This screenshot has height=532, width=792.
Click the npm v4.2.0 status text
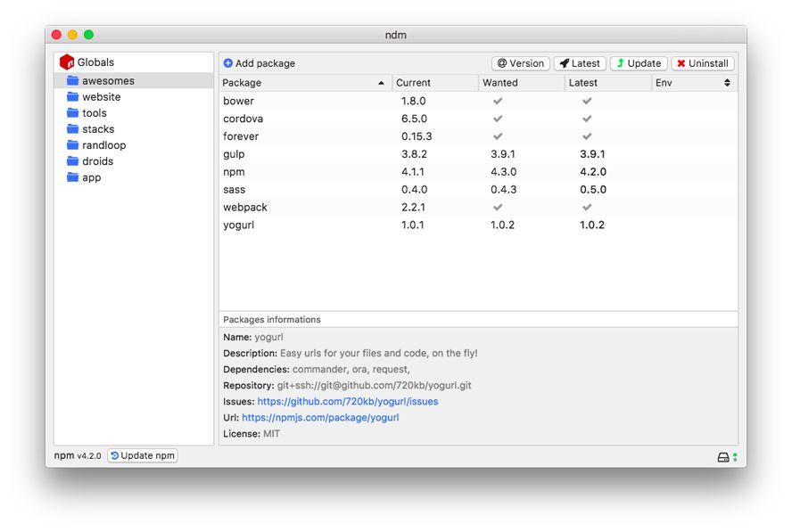[78, 455]
